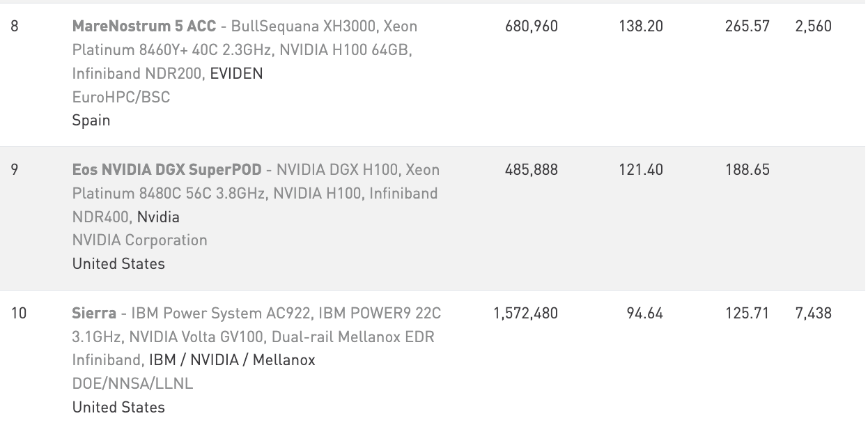Open the Sierra system link

[94, 314]
